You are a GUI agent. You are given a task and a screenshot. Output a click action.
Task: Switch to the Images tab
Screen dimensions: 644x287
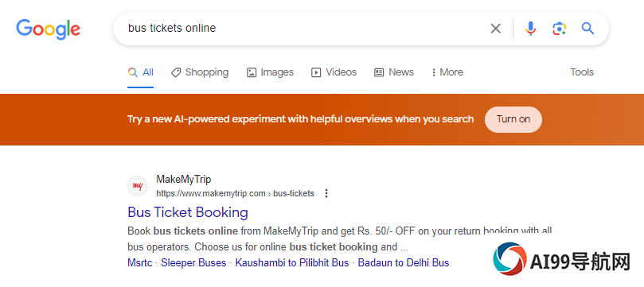coord(270,72)
